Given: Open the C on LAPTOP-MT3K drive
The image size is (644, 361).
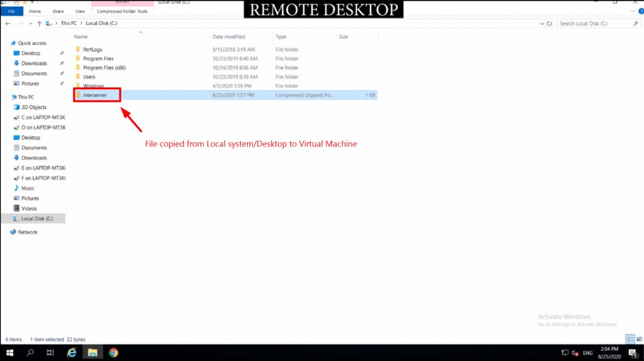Looking at the screenshot, I should tap(43, 118).
